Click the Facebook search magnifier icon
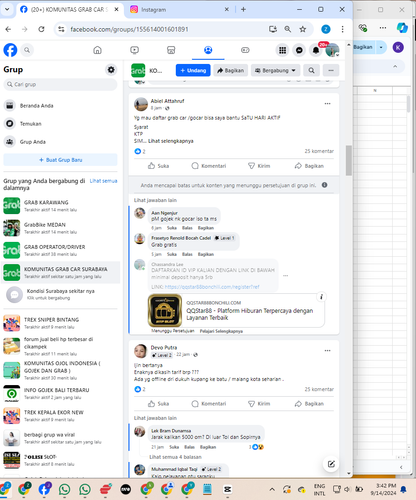This screenshot has height=500, width=416. point(27,50)
